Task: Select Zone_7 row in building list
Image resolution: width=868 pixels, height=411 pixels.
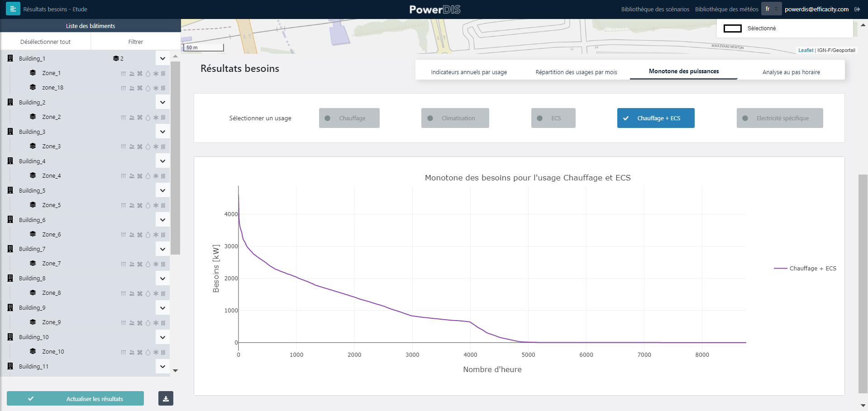Action: click(x=86, y=264)
